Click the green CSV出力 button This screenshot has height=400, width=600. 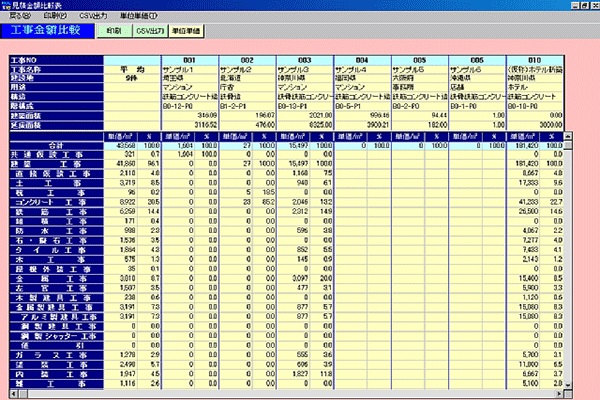pyautogui.click(x=150, y=31)
